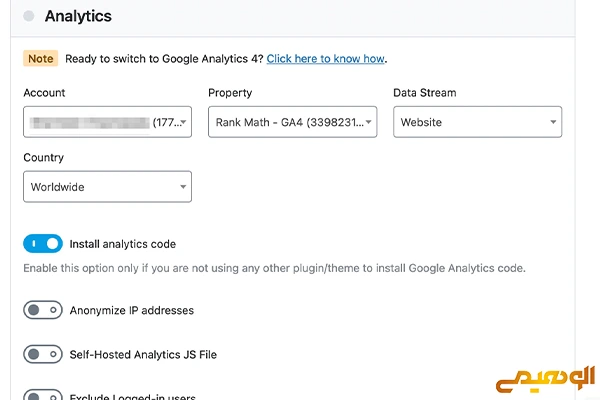Open the Worldwide country dropdown

pyautogui.click(x=108, y=187)
